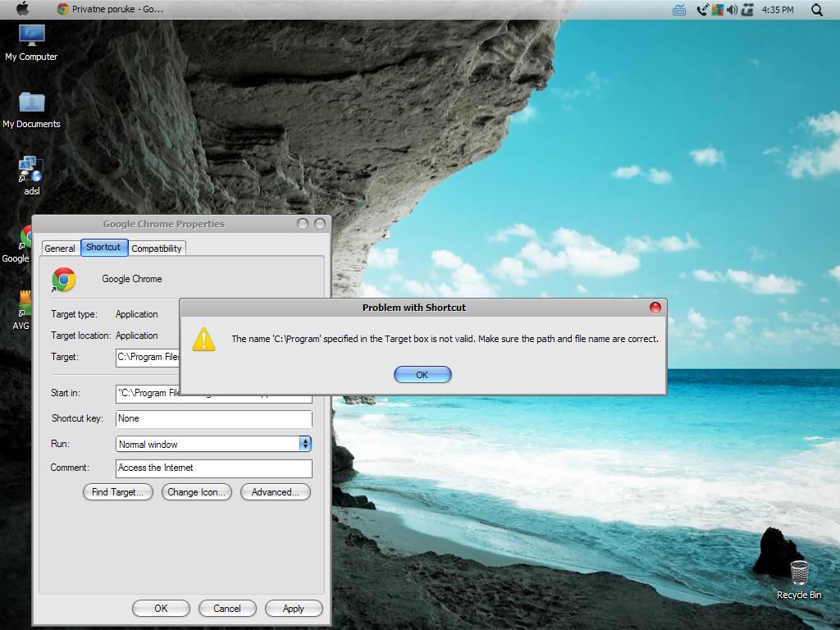Click the tray icon beside the clock
840x630 pixels.
coord(747,10)
